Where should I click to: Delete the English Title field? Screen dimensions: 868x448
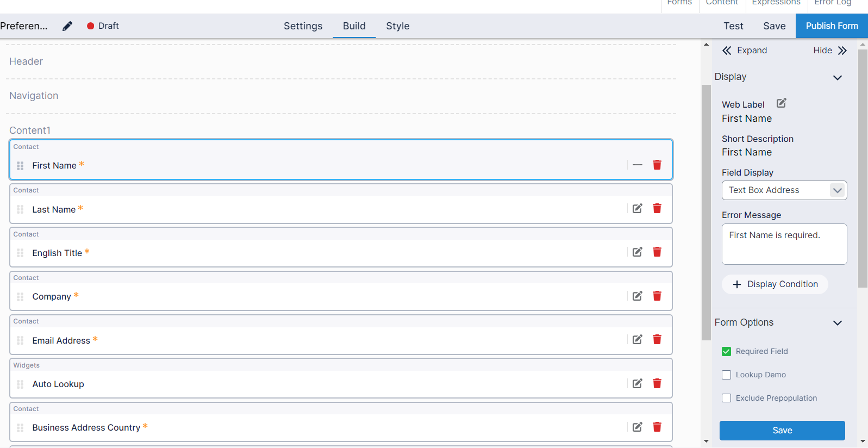tap(657, 252)
